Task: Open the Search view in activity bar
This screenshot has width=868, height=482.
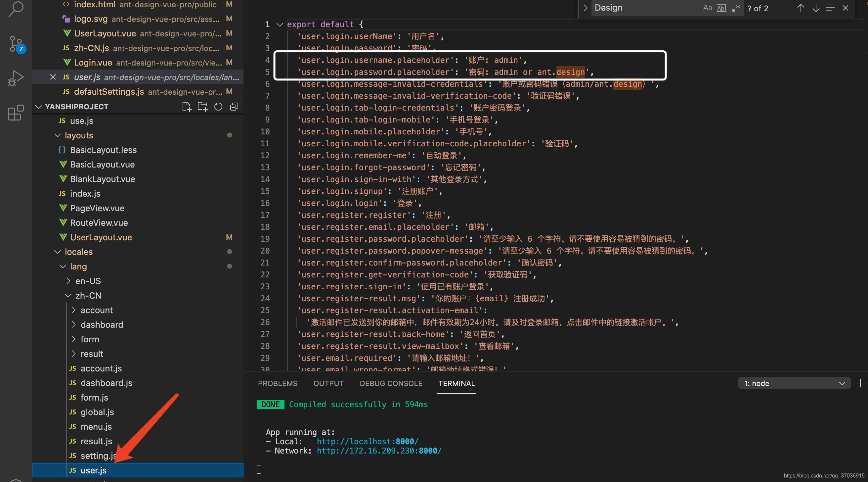Action: [16, 9]
